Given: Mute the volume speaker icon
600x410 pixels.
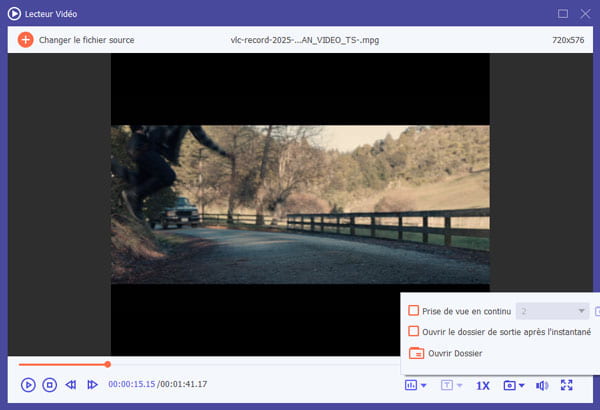Looking at the screenshot, I should (541, 385).
